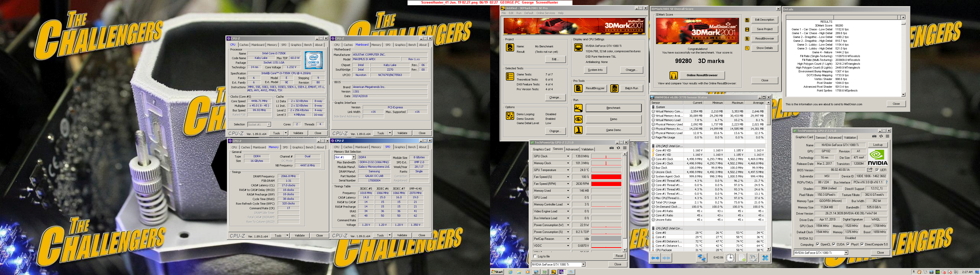Screen dimensions: 980x275
Task: Click HWiNFO clock reset timer icon
Action: coord(730,258)
